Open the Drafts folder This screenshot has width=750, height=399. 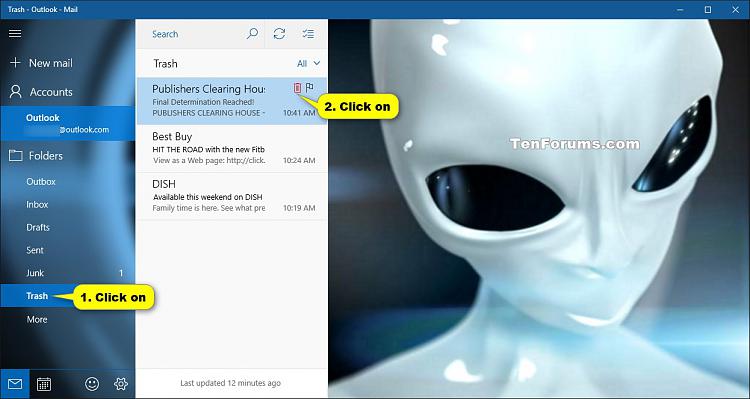[68, 227]
